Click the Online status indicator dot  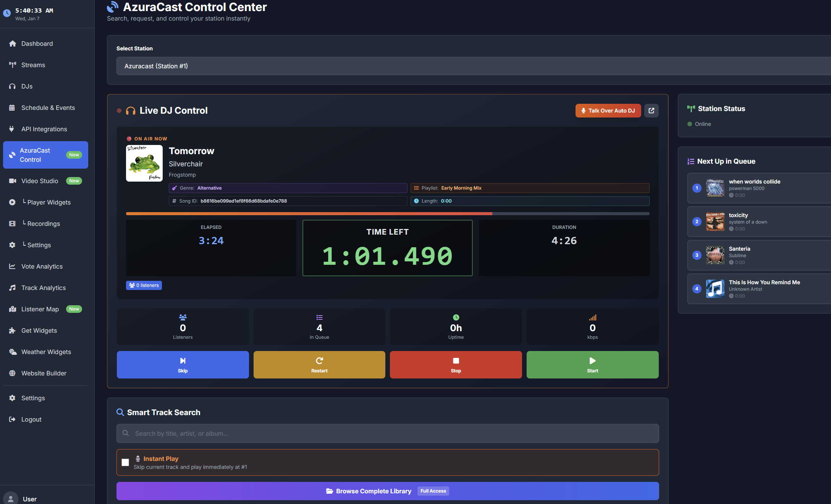[x=689, y=124]
